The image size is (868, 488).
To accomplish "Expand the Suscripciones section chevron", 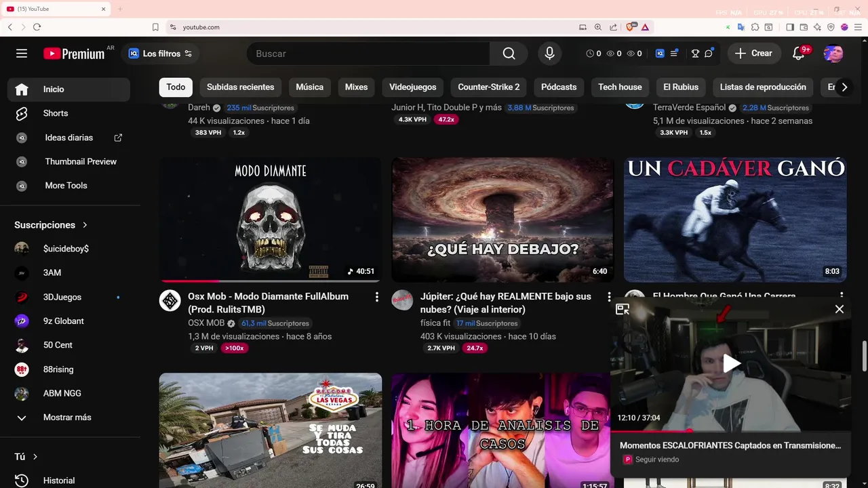I will tap(85, 225).
